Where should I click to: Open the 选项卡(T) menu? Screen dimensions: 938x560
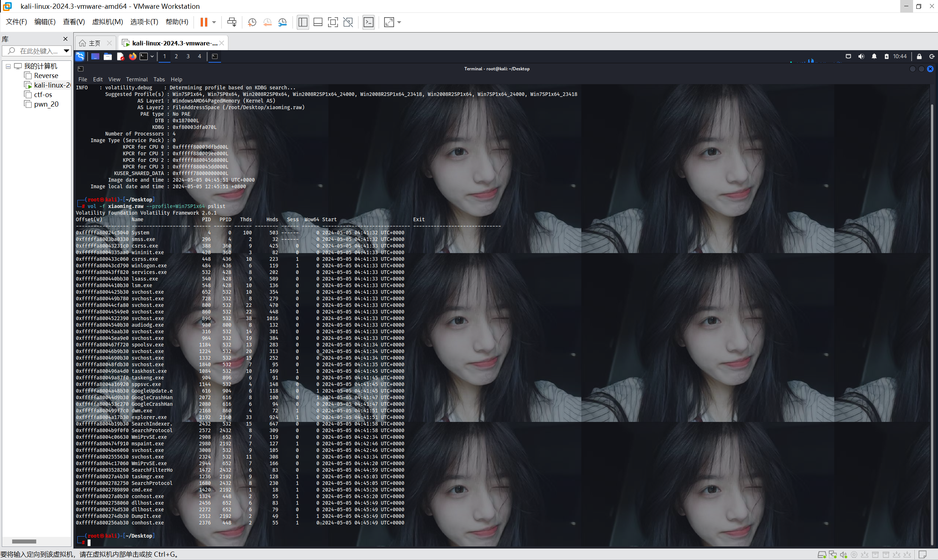coord(144,22)
